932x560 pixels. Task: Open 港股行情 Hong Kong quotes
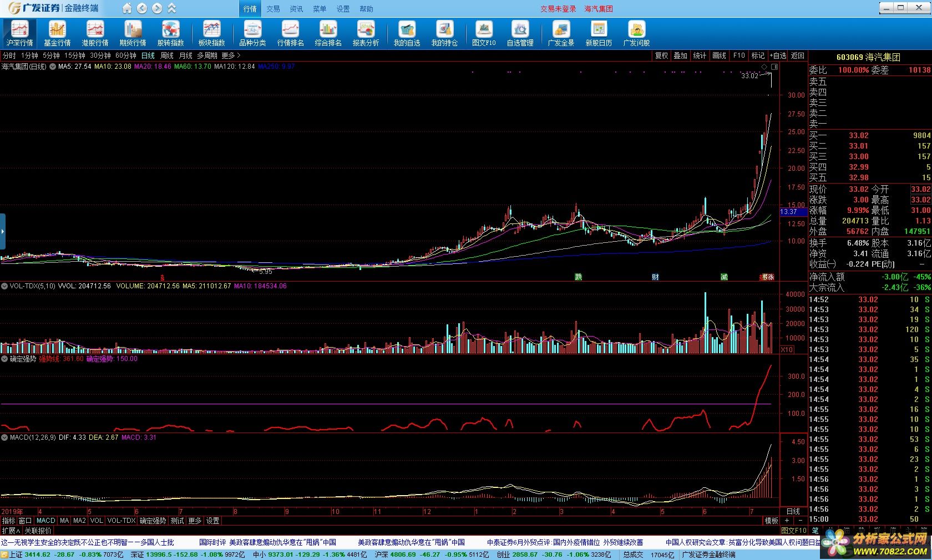pyautogui.click(x=95, y=33)
